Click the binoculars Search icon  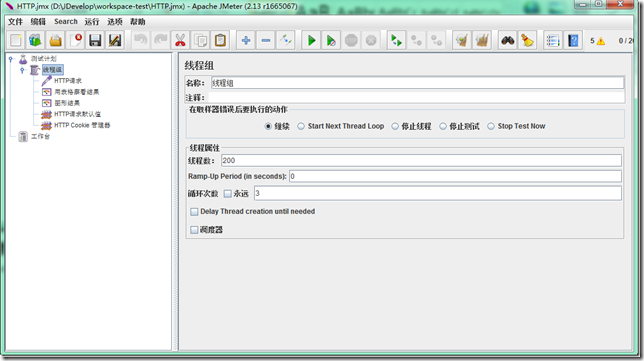[508, 40]
